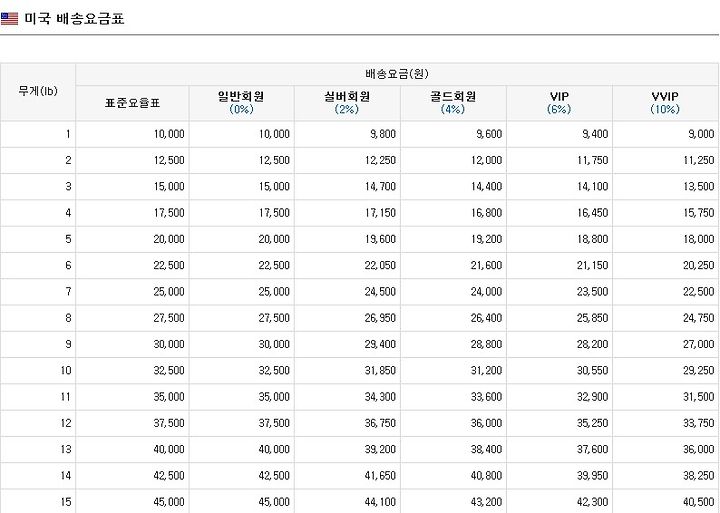Screen dimensions: 720x513
Task: Click the 28,200 VIP rate
Action: coord(592,344)
